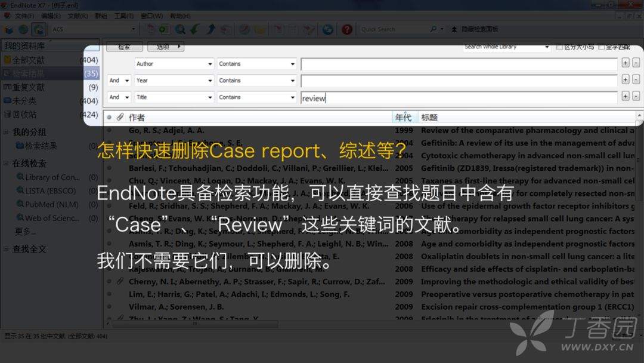Click the new reference toolbar icon
The width and height of the screenshot is (644, 363).
click(165, 29)
